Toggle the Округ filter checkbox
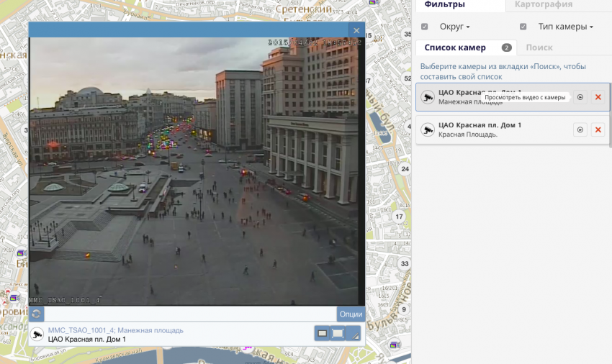Image resolution: width=612 pixels, height=364 pixels. (x=425, y=27)
